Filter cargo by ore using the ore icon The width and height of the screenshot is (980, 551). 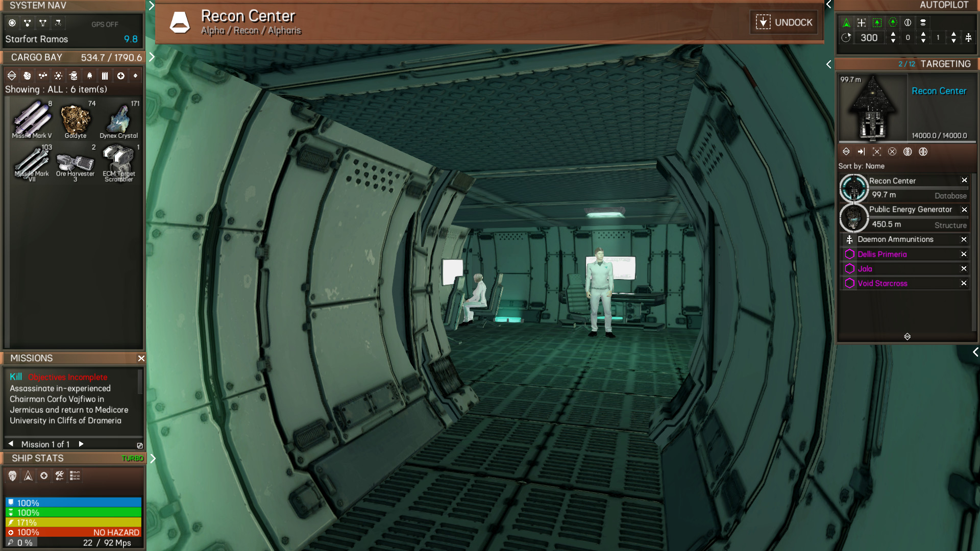(27, 76)
